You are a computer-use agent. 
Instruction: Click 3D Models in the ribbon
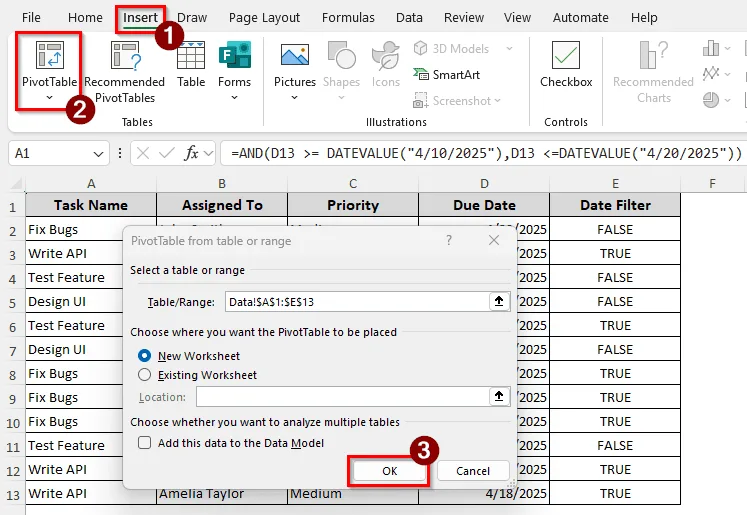(452, 49)
